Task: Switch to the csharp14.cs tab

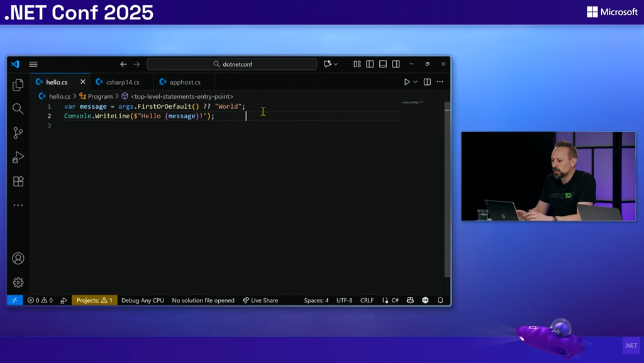Action: click(x=122, y=82)
